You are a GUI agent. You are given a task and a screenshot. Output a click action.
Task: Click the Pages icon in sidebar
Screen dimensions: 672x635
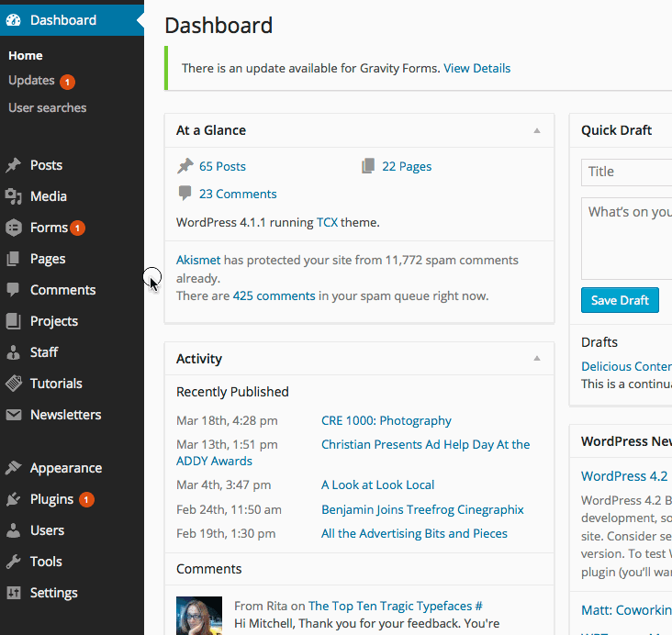coord(13,259)
